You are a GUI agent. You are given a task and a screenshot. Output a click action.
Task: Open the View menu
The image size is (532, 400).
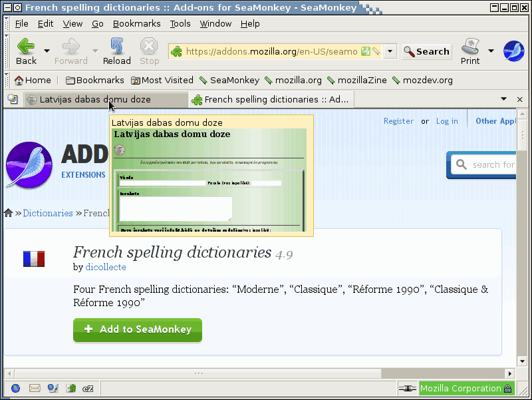[x=72, y=24]
